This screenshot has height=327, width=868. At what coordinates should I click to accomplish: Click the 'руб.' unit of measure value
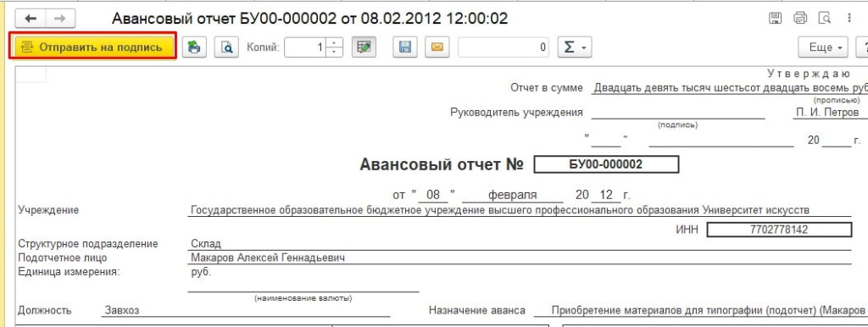coord(201,272)
